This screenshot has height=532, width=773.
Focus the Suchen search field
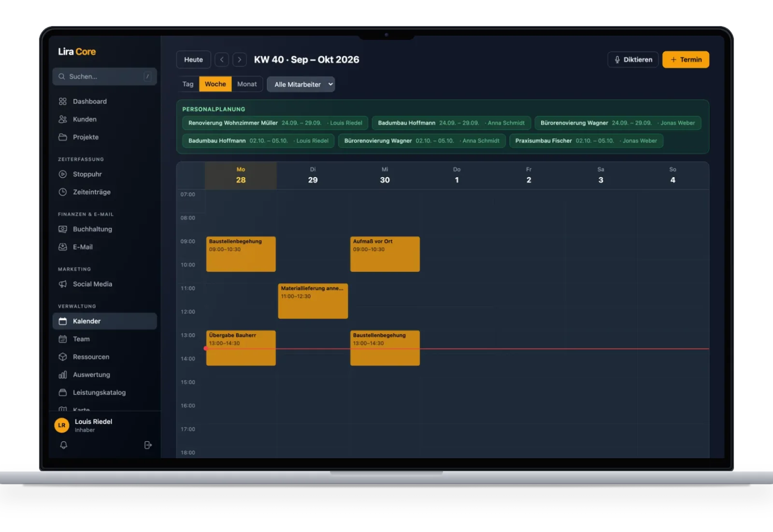coord(104,76)
